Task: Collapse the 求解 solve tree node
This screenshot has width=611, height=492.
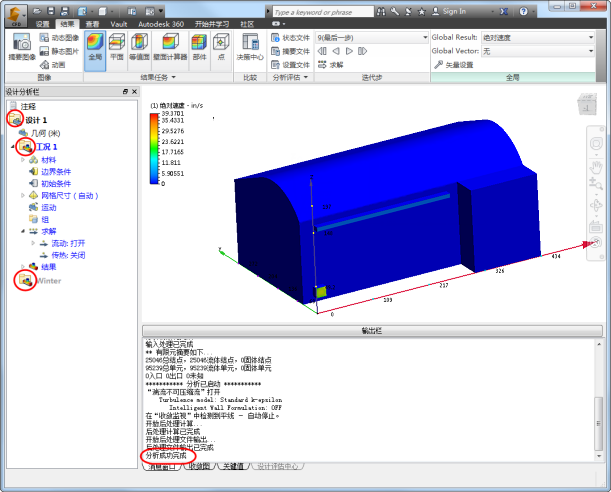Action: tap(23, 231)
